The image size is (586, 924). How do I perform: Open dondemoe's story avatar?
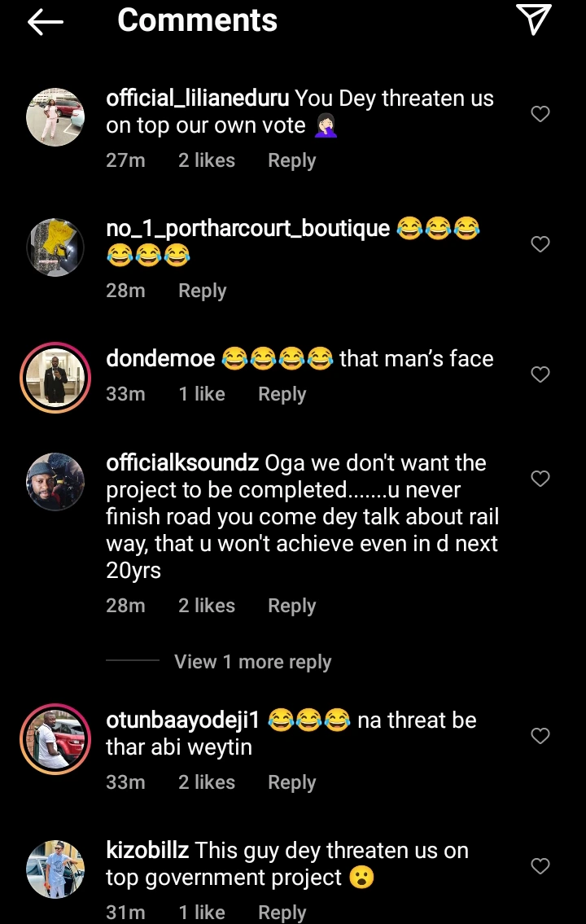coord(55,378)
